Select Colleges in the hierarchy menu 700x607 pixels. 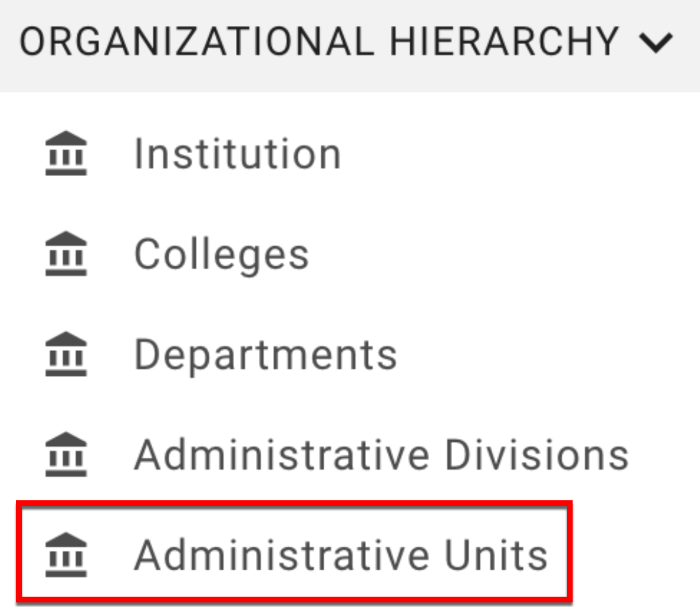(221, 254)
